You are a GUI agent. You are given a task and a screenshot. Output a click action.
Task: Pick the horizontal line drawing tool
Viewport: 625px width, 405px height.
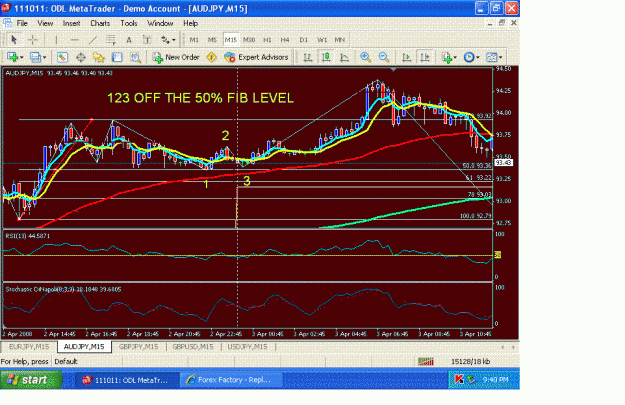click(74, 39)
